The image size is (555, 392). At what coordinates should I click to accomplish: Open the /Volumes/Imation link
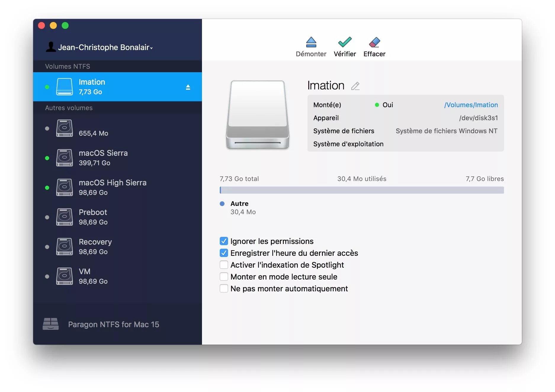(x=471, y=105)
